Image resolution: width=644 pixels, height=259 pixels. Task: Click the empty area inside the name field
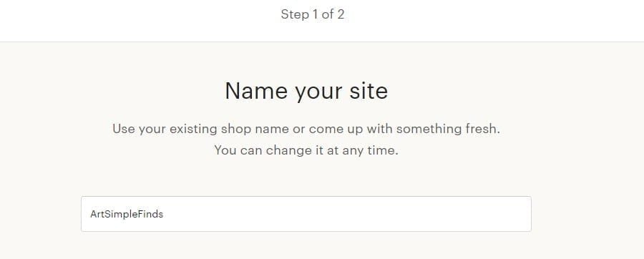pyautogui.click(x=349, y=214)
